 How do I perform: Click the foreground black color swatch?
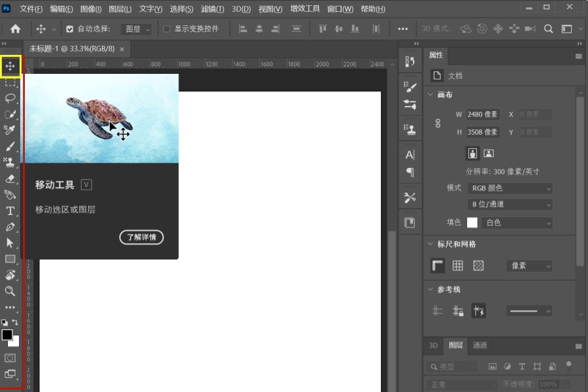[7, 335]
